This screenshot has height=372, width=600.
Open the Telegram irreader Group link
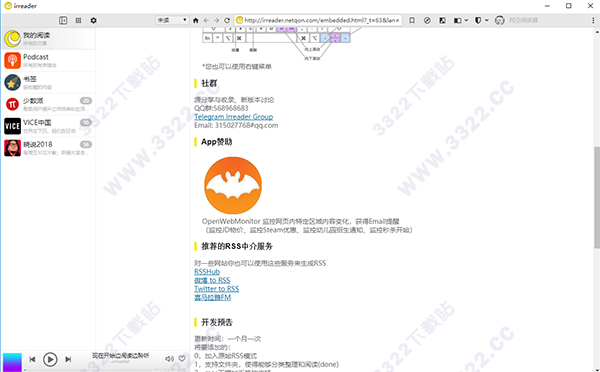point(233,117)
